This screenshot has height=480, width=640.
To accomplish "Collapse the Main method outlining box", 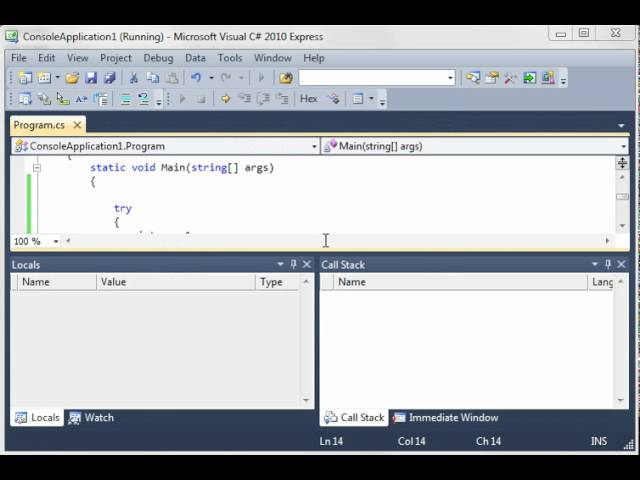I will click(37, 167).
